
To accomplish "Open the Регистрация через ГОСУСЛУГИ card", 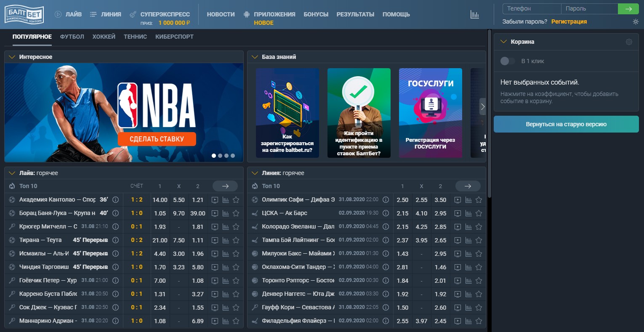I will click(431, 113).
